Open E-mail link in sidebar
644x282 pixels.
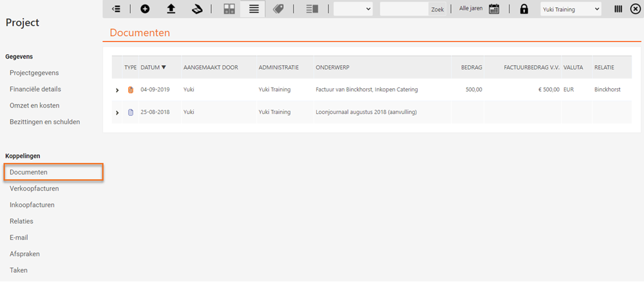19,238
